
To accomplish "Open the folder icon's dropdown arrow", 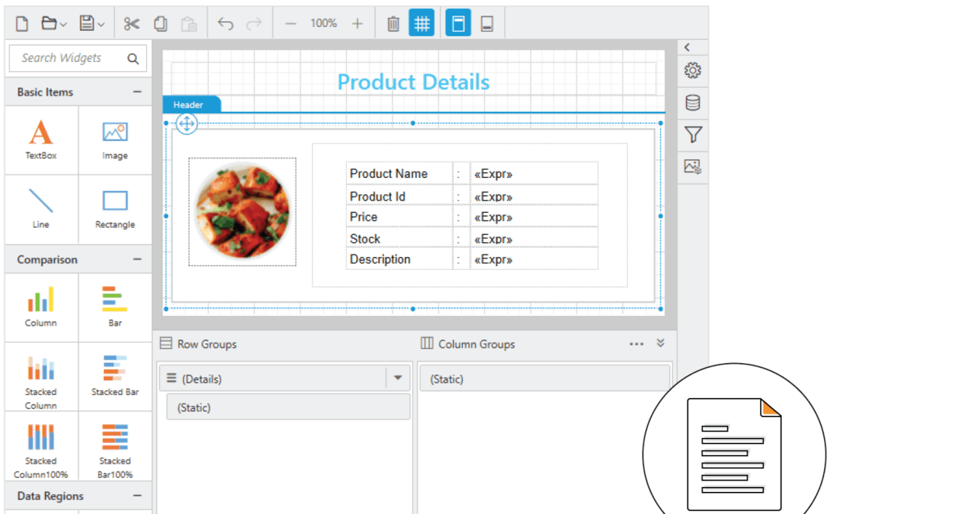I will tap(63, 24).
